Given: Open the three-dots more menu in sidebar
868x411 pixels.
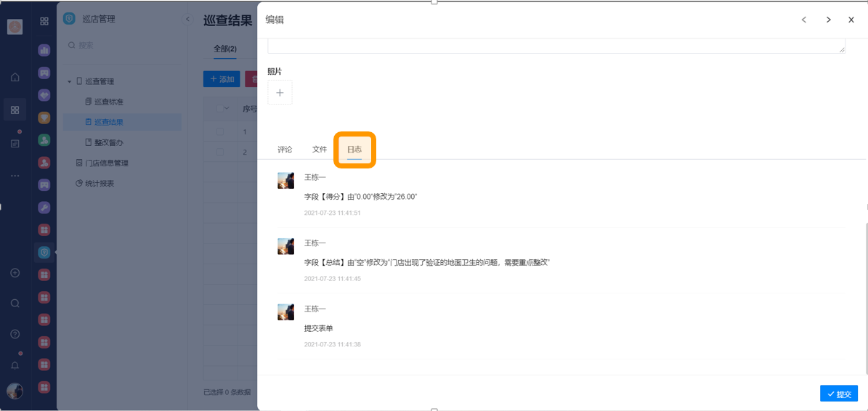Looking at the screenshot, I should pyautogui.click(x=15, y=176).
